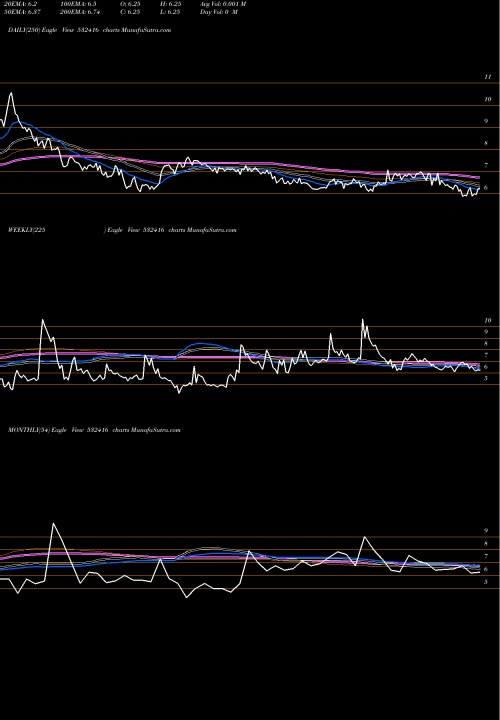
Task: Click the 9 price label on daily chart
Action: pos(486,121)
